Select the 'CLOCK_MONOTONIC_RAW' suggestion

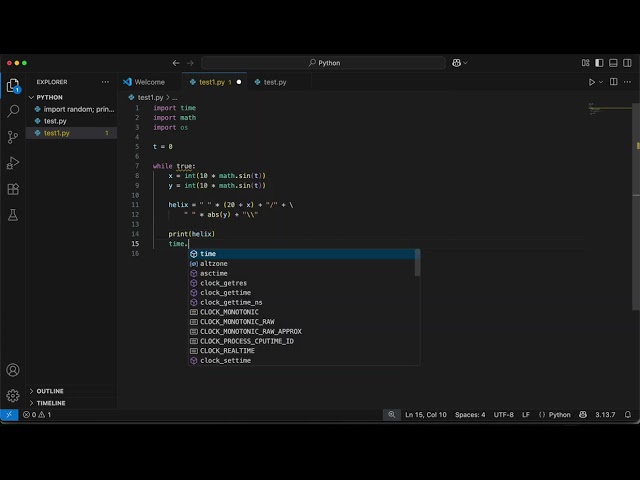301,322
